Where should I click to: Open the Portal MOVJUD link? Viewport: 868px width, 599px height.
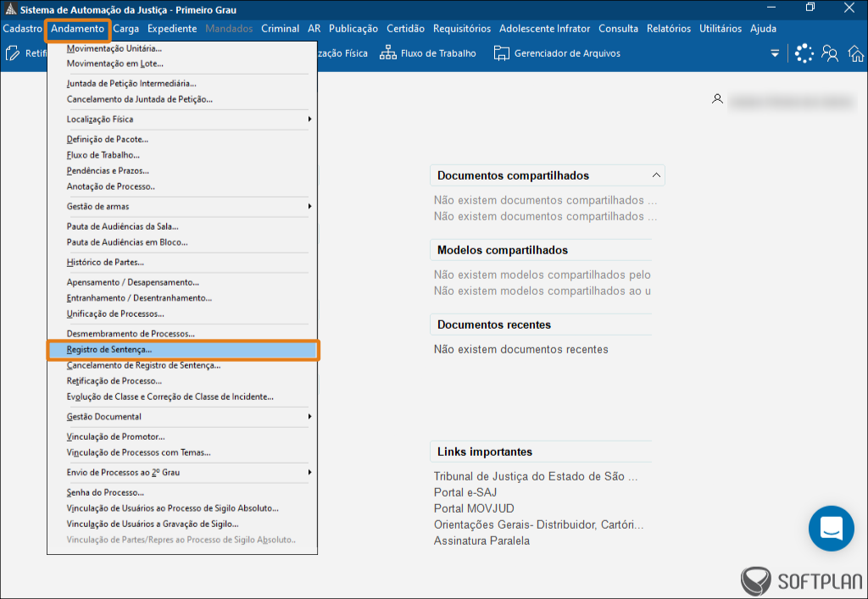(474, 508)
